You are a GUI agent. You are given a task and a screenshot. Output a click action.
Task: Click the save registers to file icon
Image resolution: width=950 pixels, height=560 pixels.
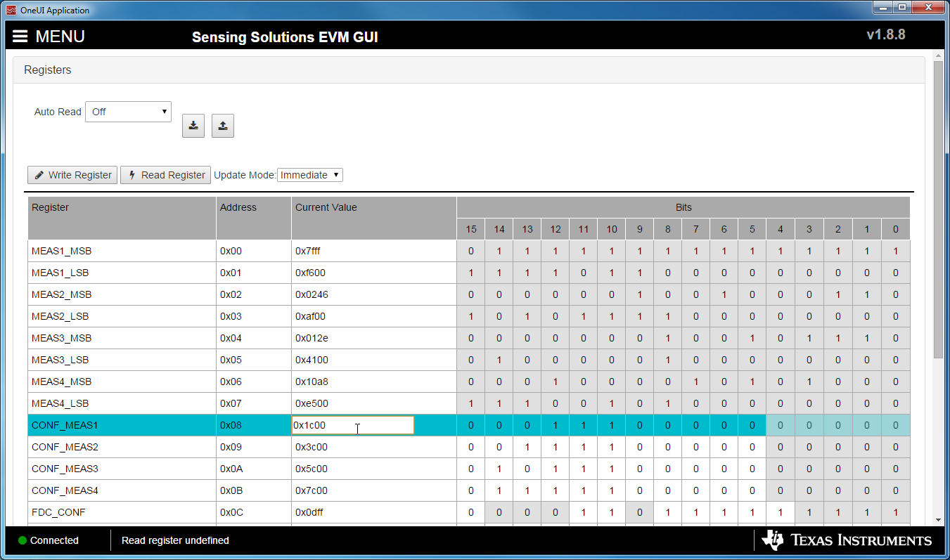pyautogui.click(x=193, y=125)
